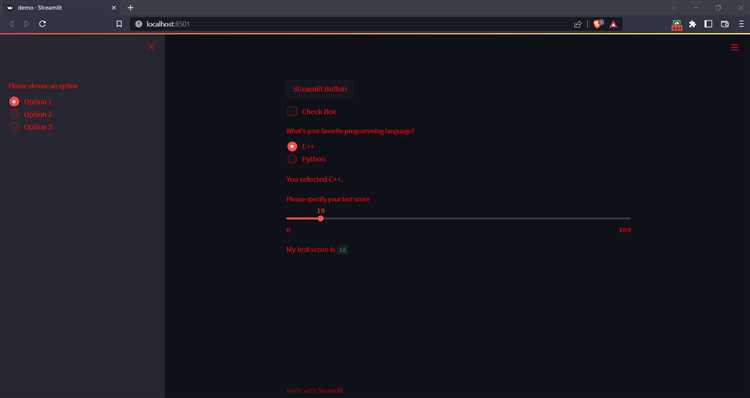Switch to the demo - Streamlit tab

point(61,8)
